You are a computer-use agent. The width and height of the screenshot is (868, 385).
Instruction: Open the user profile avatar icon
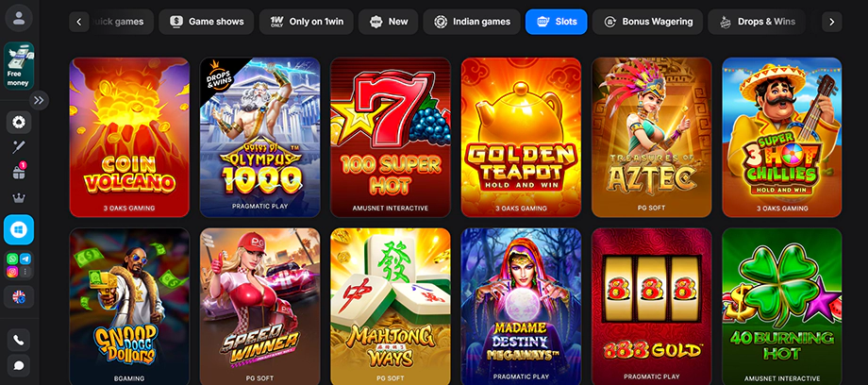tap(19, 18)
